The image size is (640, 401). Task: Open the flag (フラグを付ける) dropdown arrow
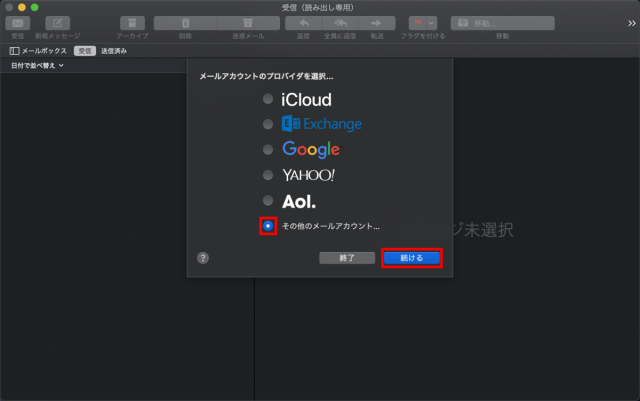(431, 23)
